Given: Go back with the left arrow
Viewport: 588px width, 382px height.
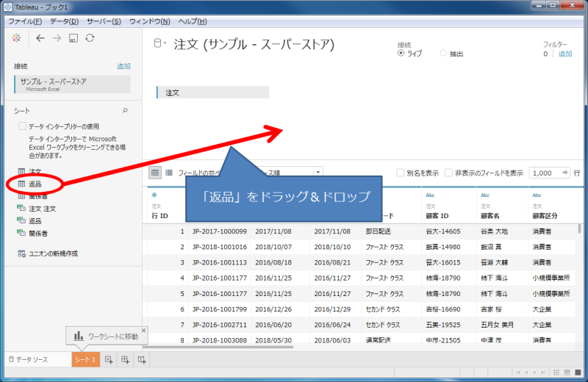Looking at the screenshot, I should [40, 38].
